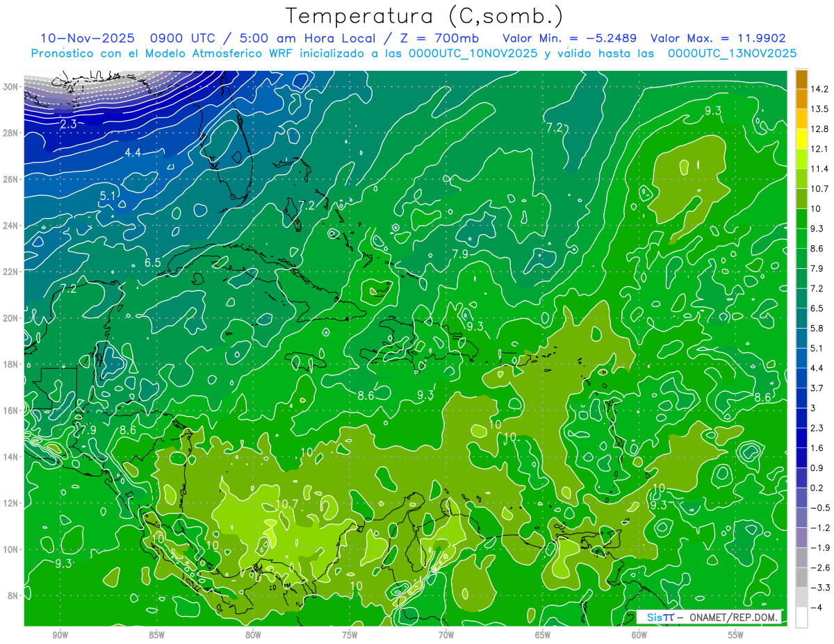Image resolution: width=834 pixels, height=644 pixels.
Task: Pick the lime swatch between 12.1 and 11.4
Action: tap(801, 158)
